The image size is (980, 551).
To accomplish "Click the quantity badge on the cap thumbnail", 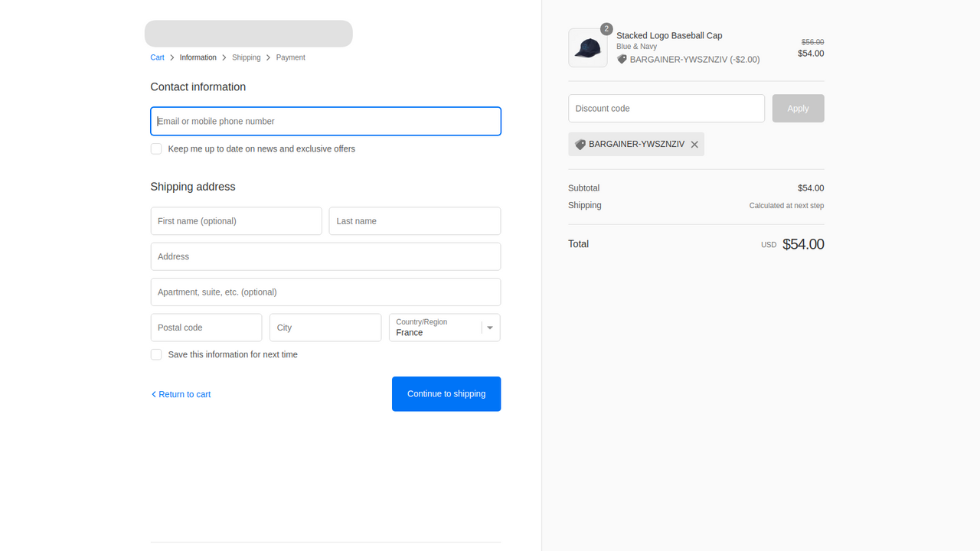I will [606, 29].
